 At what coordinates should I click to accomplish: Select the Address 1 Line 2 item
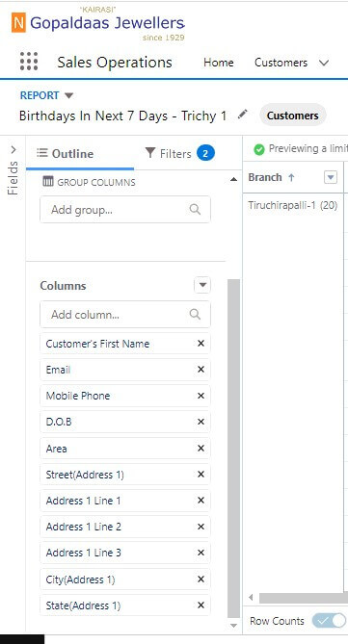tap(125, 527)
